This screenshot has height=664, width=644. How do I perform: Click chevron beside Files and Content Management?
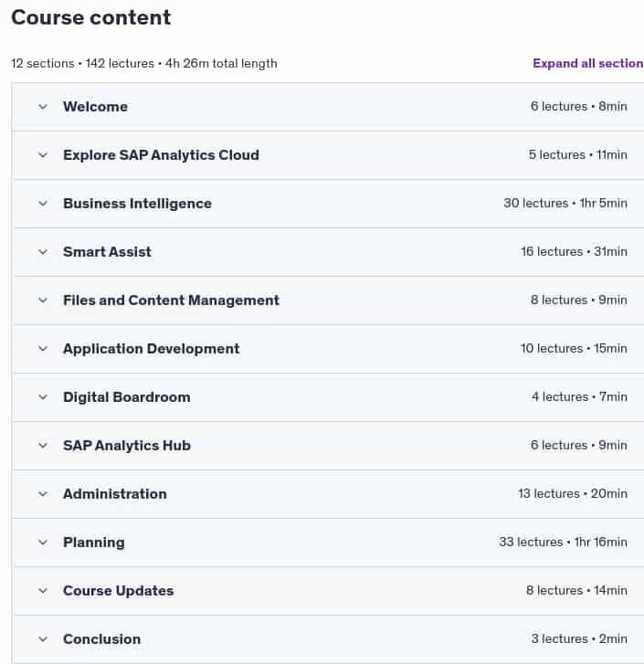pyautogui.click(x=43, y=300)
